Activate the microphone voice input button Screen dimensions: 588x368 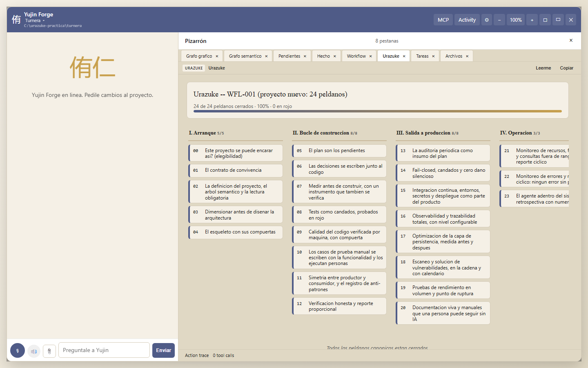point(18,350)
